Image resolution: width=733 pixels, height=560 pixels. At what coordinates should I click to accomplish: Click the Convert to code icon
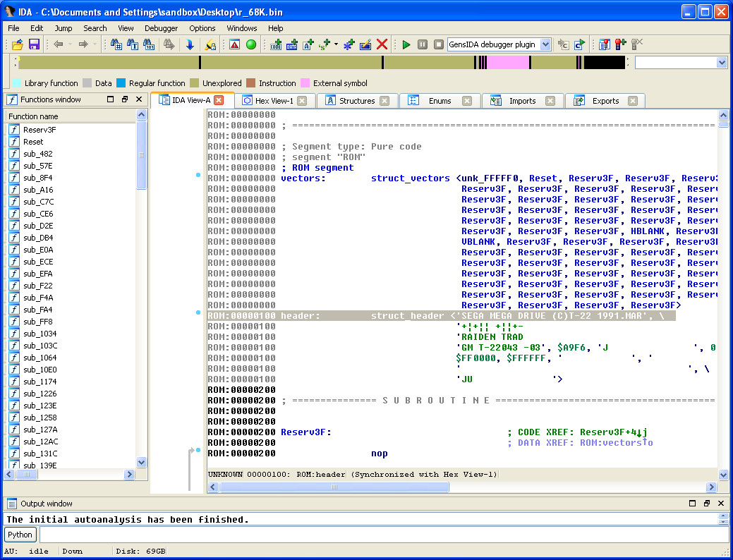[276, 44]
